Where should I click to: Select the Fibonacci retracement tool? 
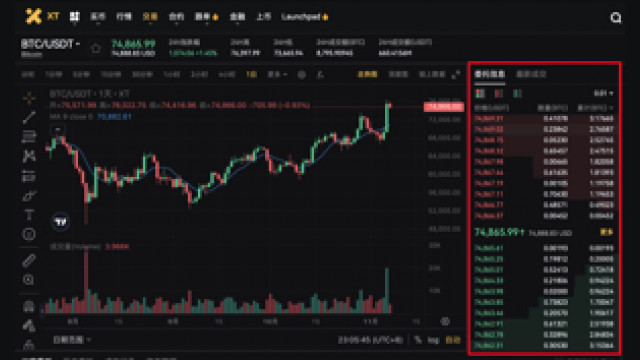pos(29,137)
